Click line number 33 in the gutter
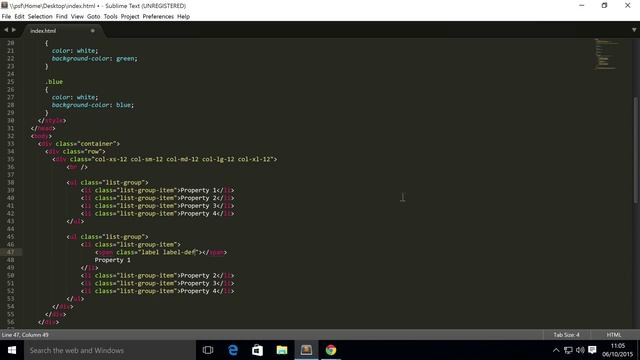The width and height of the screenshot is (640, 360). tap(11, 144)
